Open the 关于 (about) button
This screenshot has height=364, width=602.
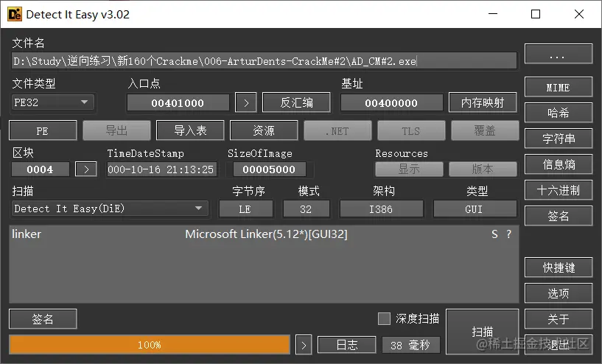(x=559, y=319)
